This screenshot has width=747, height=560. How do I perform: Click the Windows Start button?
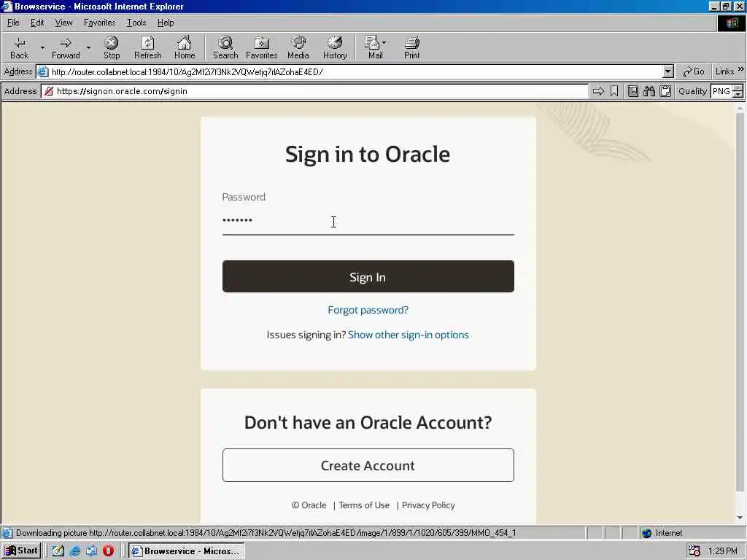point(21,551)
